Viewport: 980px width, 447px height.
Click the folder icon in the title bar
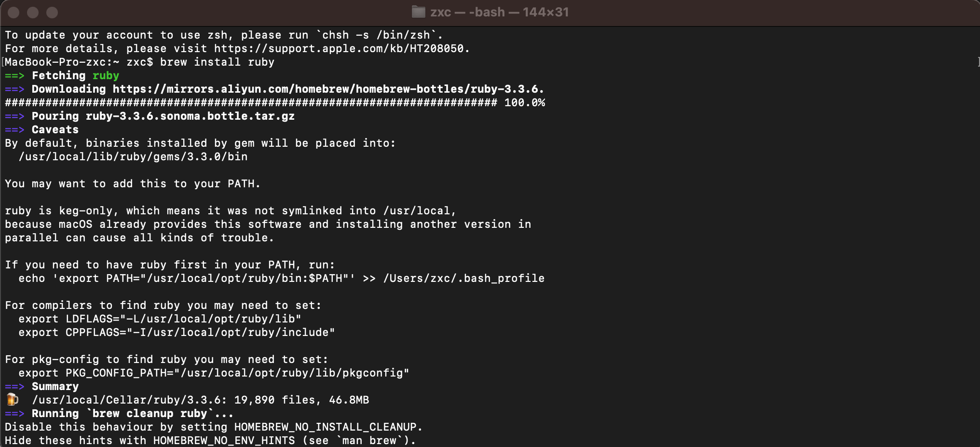tap(418, 12)
